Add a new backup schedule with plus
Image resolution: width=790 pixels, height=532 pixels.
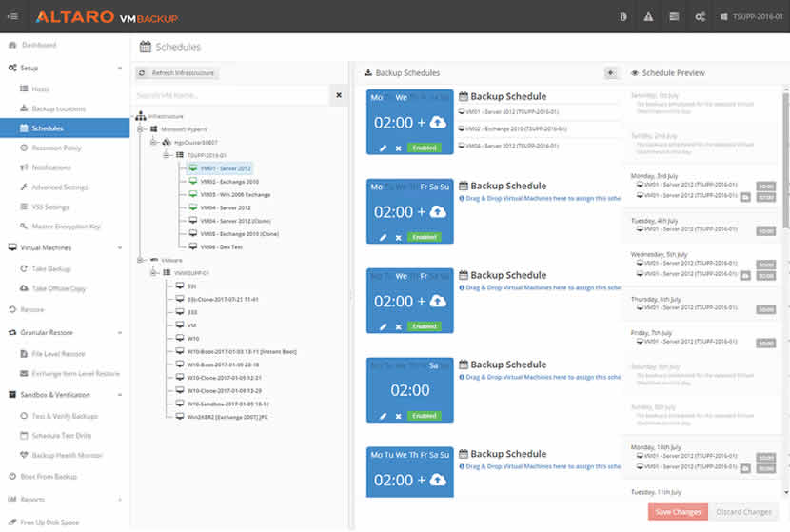point(611,73)
